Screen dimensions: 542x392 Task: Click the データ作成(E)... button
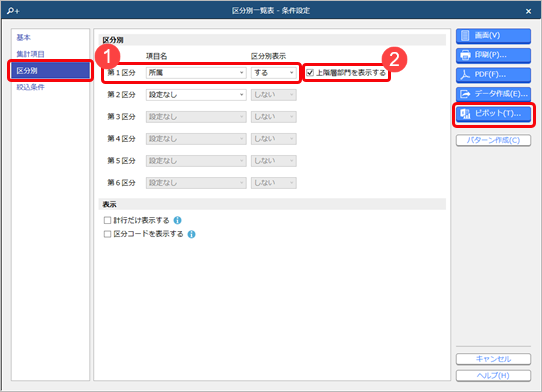[493, 94]
